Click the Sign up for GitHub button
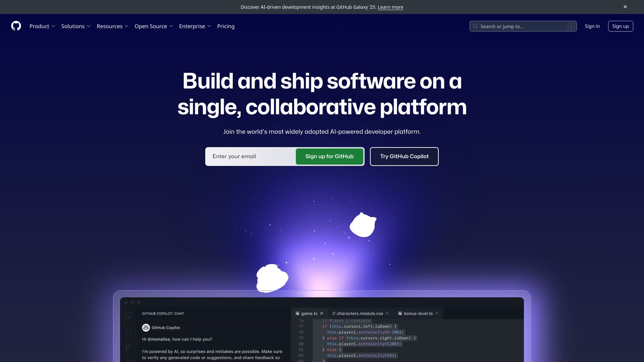This screenshot has width=644, height=362. 329,157
